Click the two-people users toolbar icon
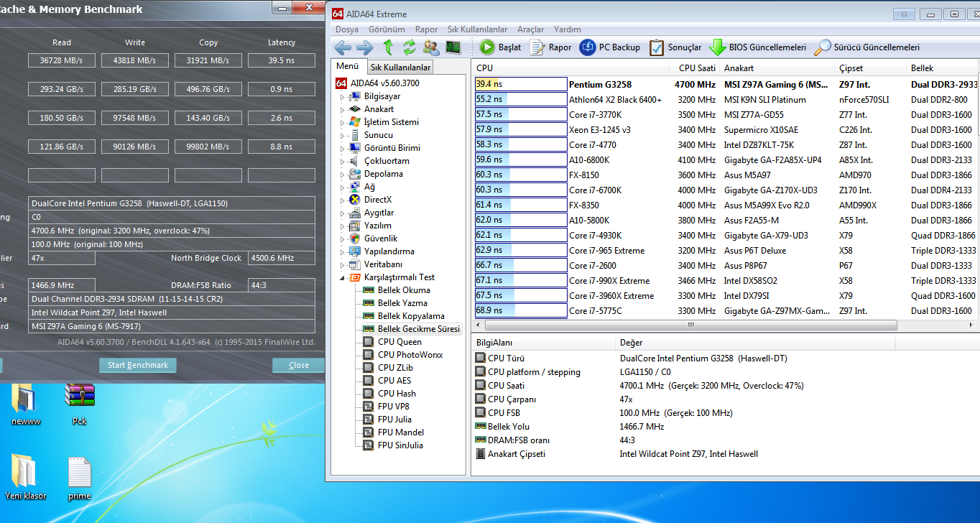Image resolution: width=980 pixels, height=523 pixels. (x=431, y=47)
